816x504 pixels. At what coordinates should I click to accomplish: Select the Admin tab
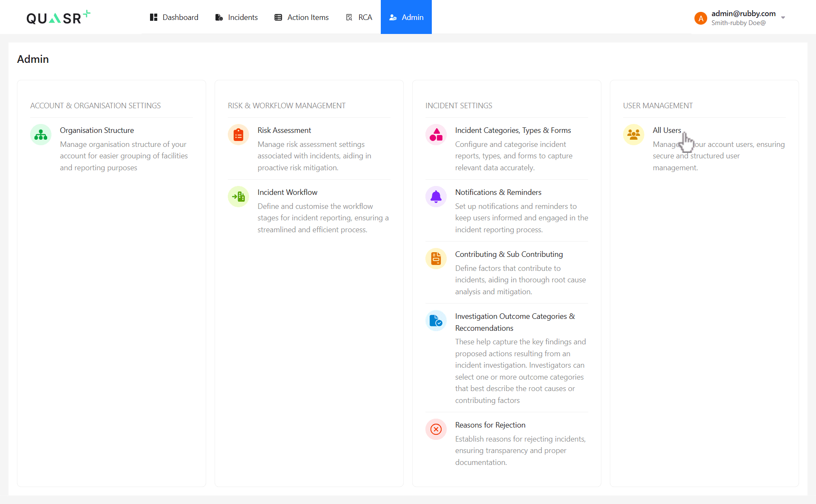tap(406, 17)
